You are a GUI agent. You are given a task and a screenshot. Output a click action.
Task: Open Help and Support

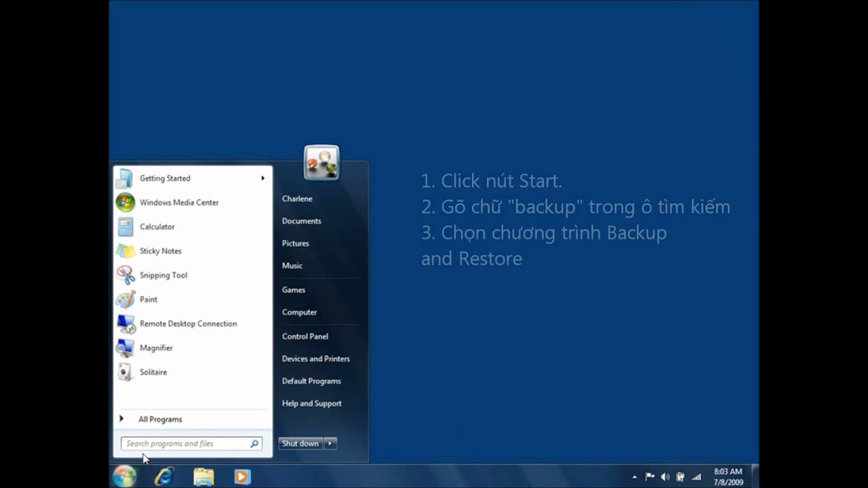coord(312,403)
